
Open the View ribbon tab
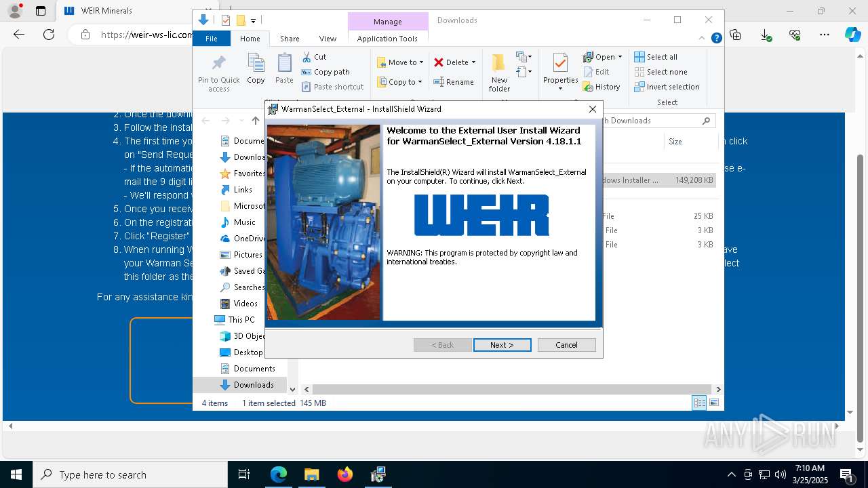click(328, 39)
